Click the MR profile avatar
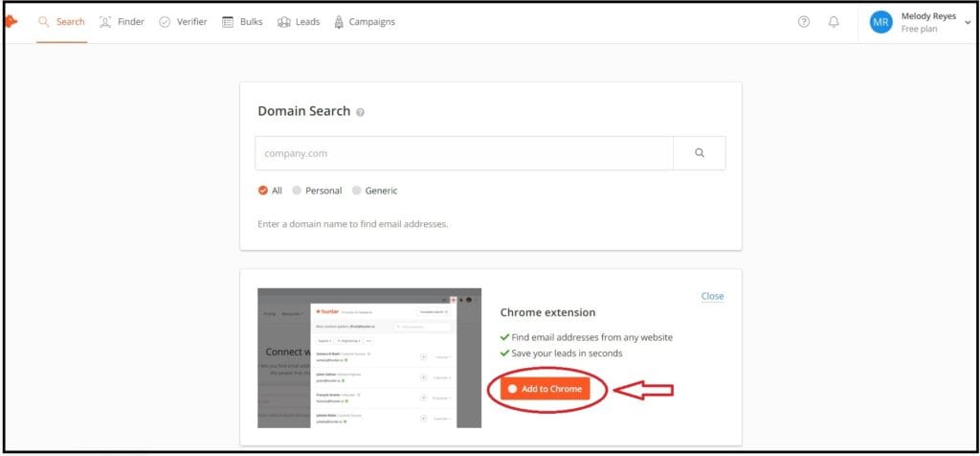980x456 pixels. point(880,23)
